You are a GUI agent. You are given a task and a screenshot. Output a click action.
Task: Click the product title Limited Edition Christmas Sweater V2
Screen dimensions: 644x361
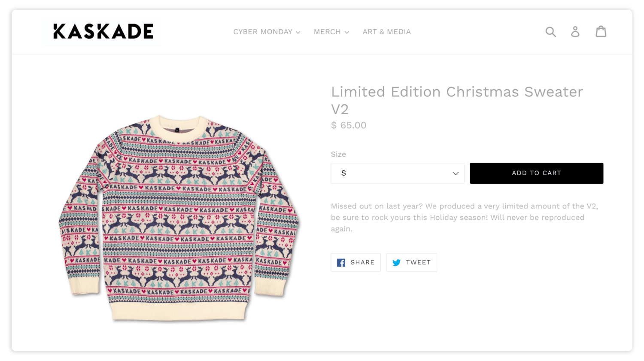click(456, 100)
